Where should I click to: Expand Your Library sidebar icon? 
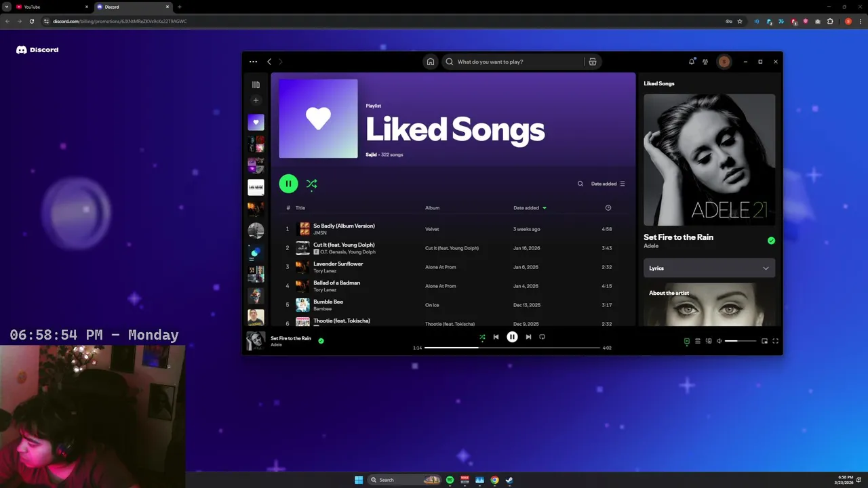pyautogui.click(x=256, y=85)
